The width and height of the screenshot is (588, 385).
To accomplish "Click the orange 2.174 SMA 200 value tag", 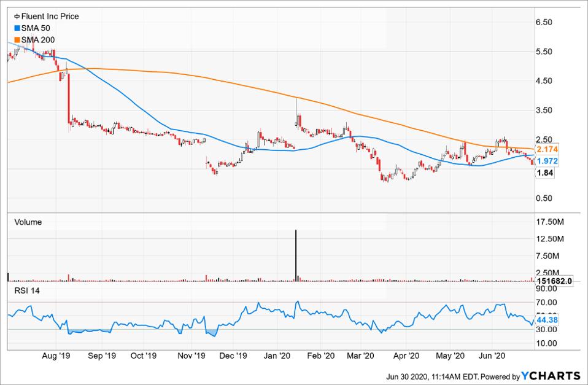I will point(547,149).
